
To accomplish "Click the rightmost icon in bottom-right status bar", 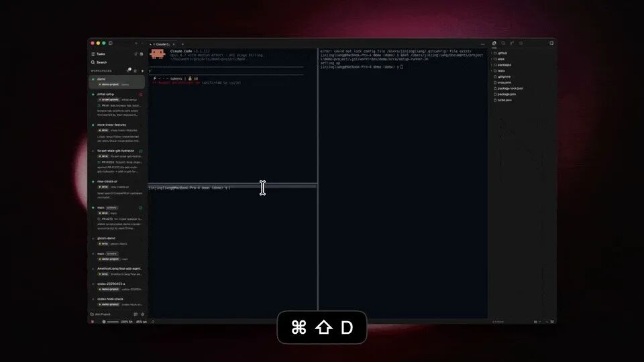I will point(552,322).
